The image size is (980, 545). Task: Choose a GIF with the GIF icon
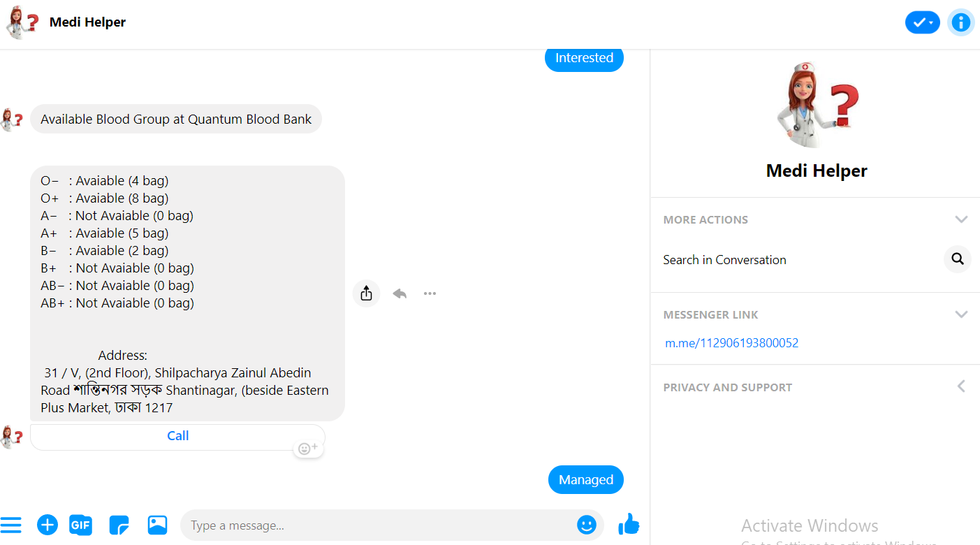point(80,525)
